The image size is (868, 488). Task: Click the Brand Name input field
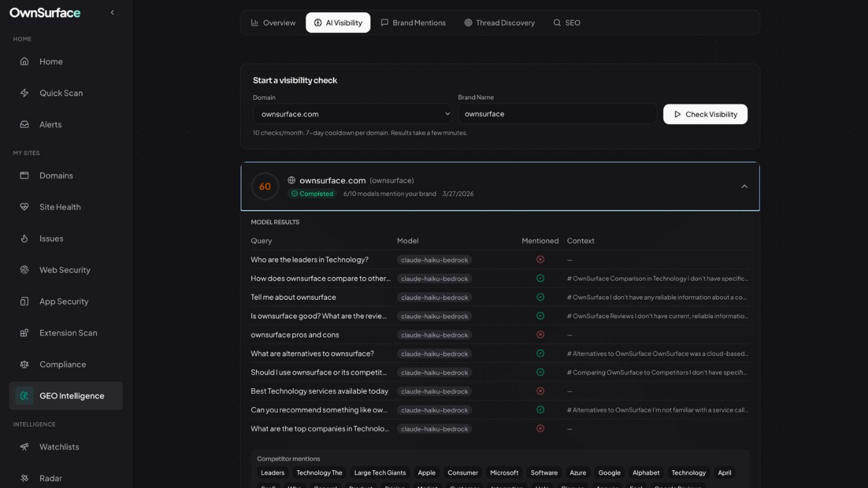557,114
